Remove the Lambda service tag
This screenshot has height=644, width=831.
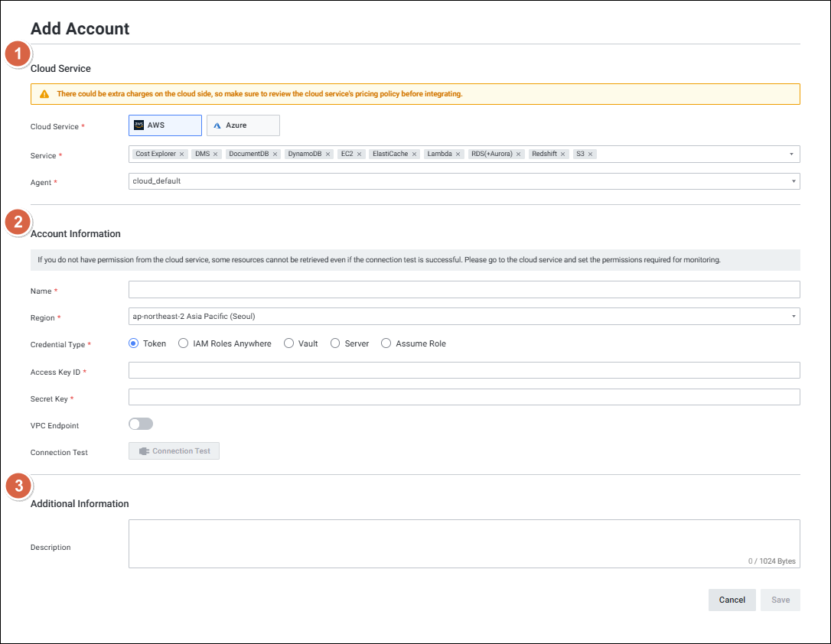pyautogui.click(x=458, y=154)
